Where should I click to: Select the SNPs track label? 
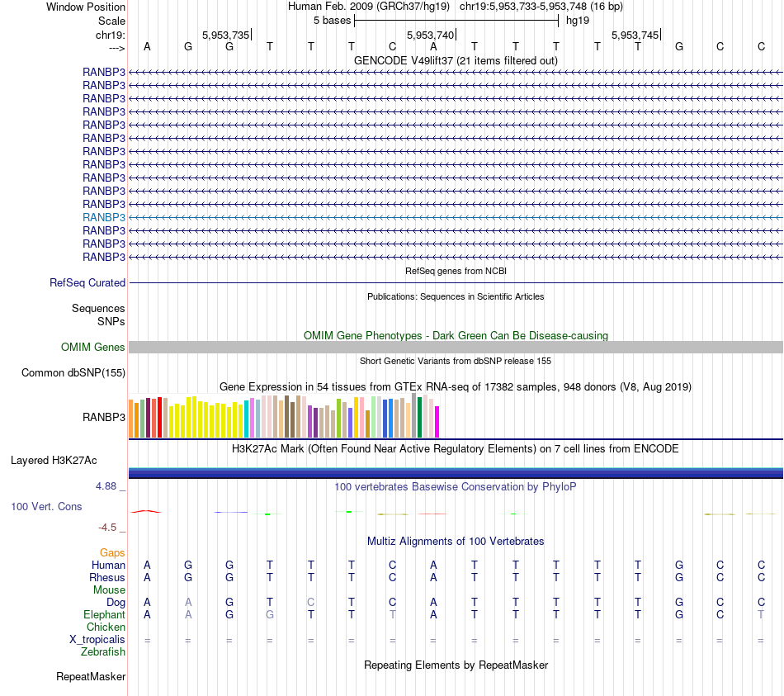111,321
